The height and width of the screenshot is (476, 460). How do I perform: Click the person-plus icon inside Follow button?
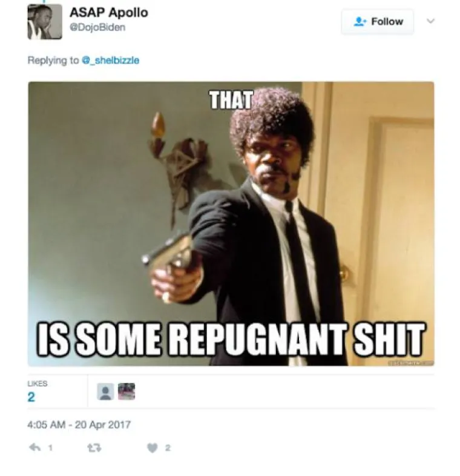click(360, 22)
